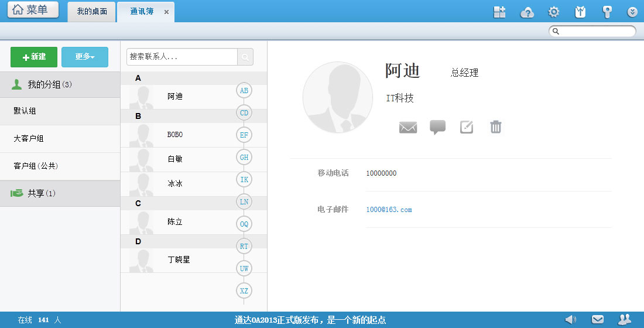Image resolution: width=644 pixels, height=328 pixels.
Task: Click the 搜索联系人 search input field
Action: [181, 57]
